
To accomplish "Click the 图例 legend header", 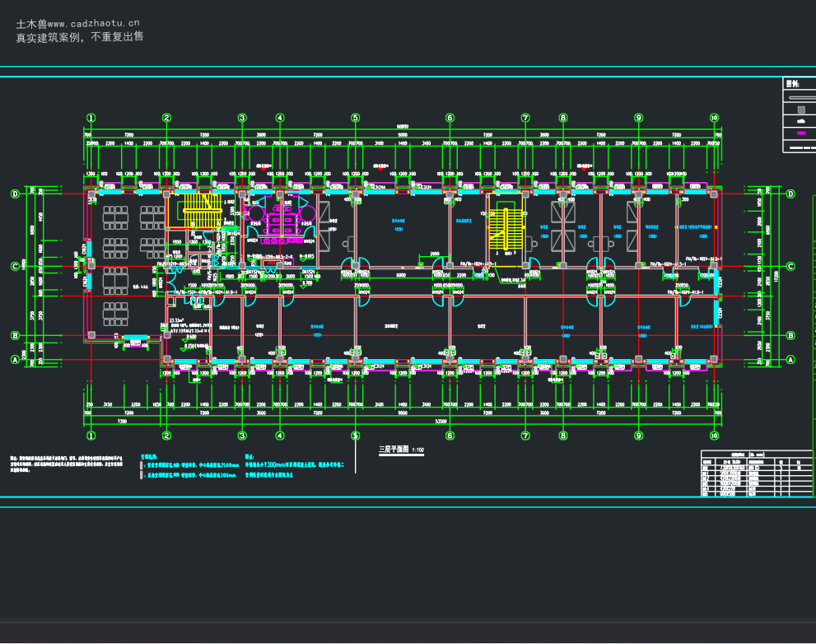I will click(793, 83).
